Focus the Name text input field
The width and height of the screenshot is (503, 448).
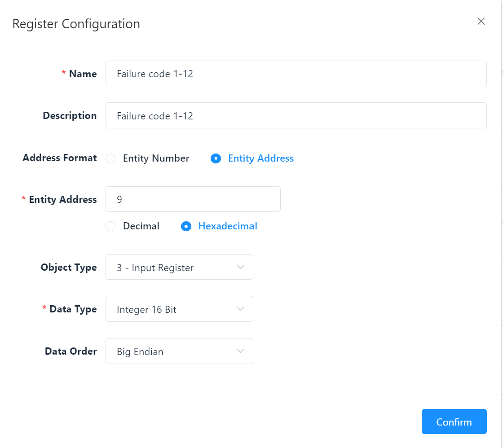pyautogui.click(x=296, y=74)
